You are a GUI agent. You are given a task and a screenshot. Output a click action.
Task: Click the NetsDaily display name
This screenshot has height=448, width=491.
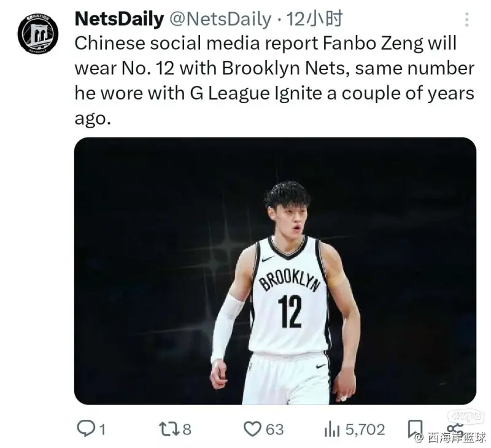click(119, 20)
